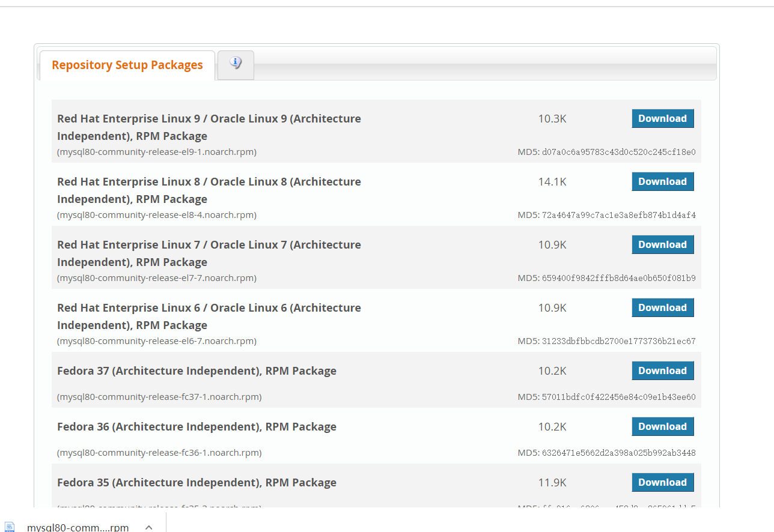The width and height of the screenshot is (774, 532).
Task: Download the Red Hat Enterprise Linux 8 package
Action: pyautogui.click(x=663, y=181)
